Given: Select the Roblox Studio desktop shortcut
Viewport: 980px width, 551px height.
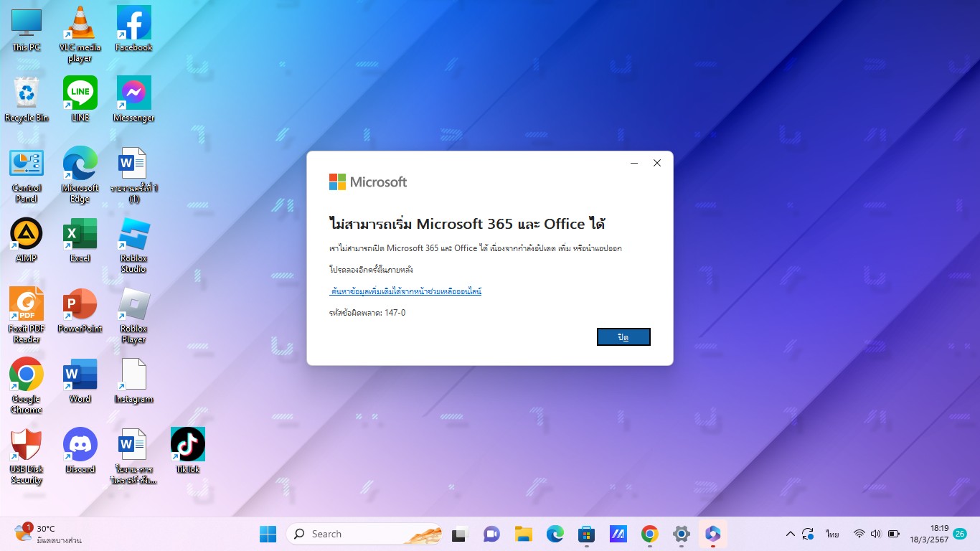Looking at the screenshot, I should 133,245.
